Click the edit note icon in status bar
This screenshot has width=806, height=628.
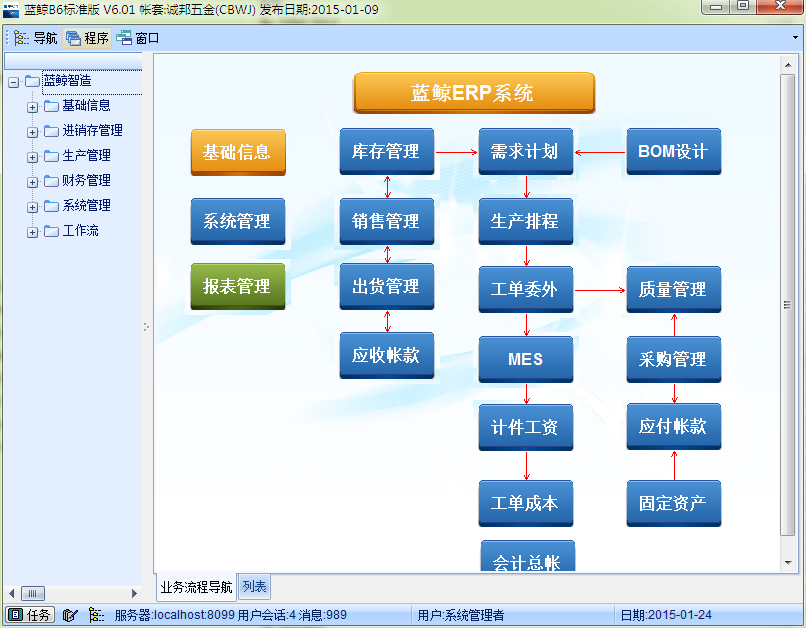tap(69, 615)
